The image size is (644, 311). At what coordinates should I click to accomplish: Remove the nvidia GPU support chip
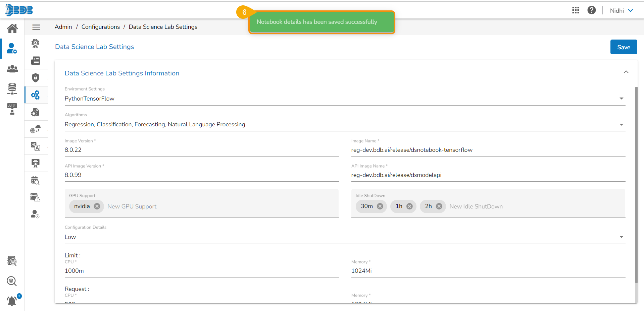pyautogui.click(x=97, y=206)
